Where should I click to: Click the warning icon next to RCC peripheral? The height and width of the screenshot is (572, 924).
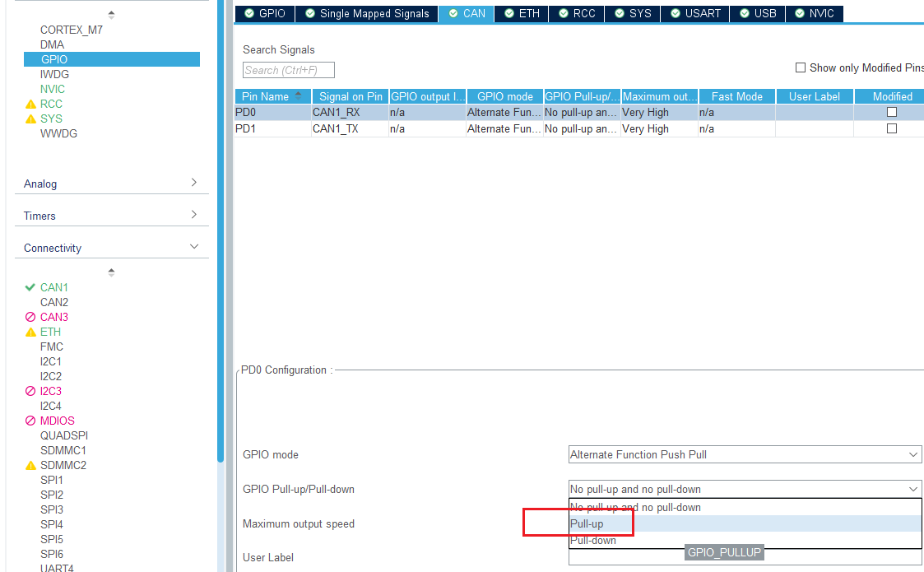(30, 104)
